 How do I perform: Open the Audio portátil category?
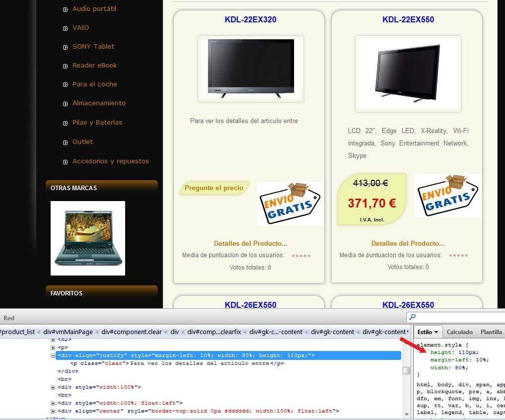(94, 9)
